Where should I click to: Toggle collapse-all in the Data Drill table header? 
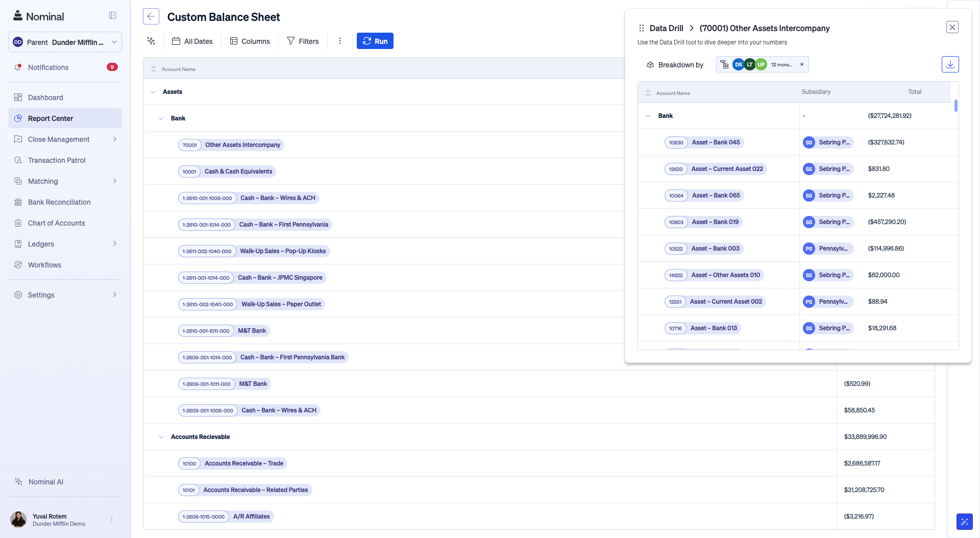(x=647, y=93)
